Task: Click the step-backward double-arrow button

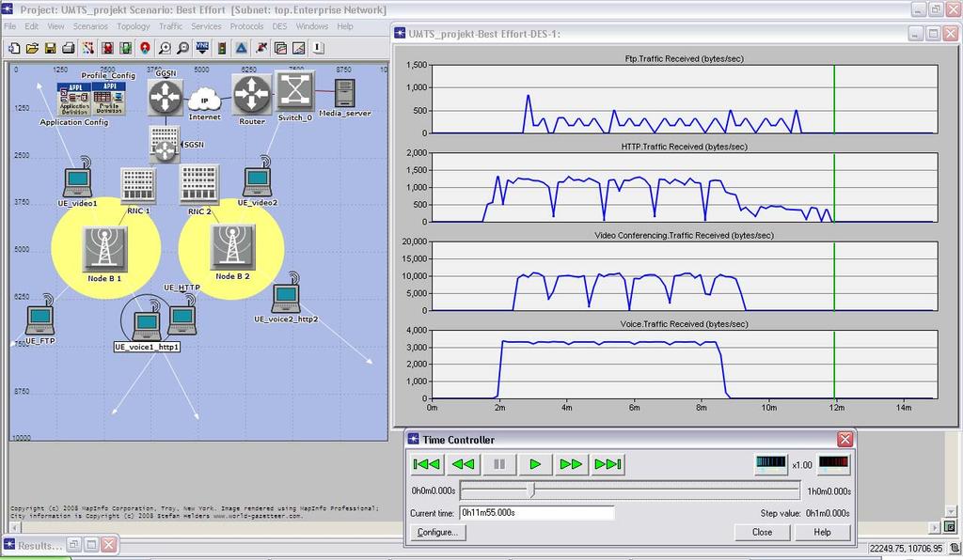Action: coord(463,464)
